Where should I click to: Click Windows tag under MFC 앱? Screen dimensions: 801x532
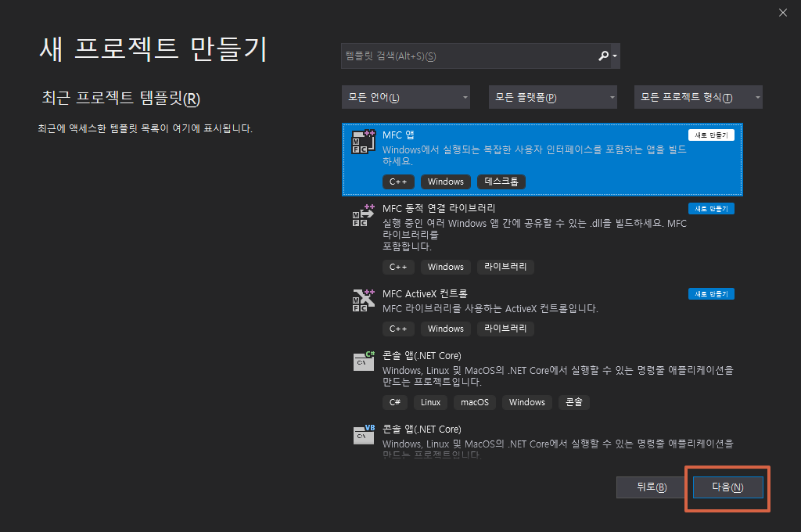pyautogui.click(x=445, y=182)
